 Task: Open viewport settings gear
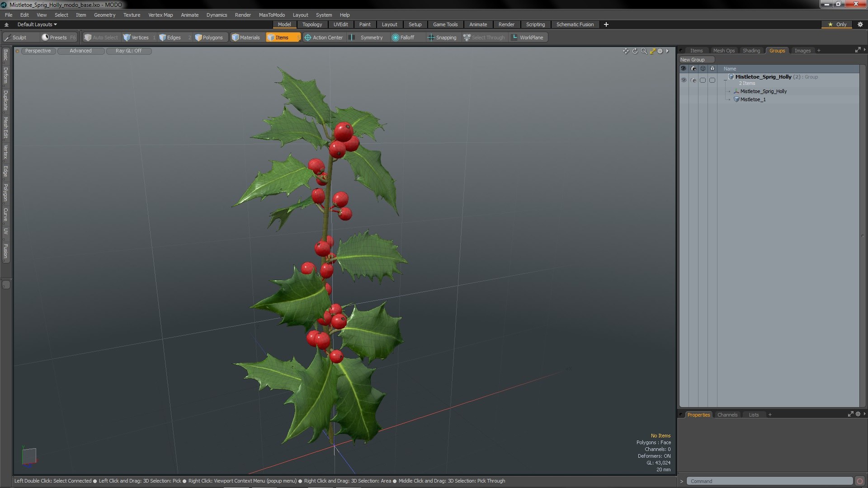point(660,51)
